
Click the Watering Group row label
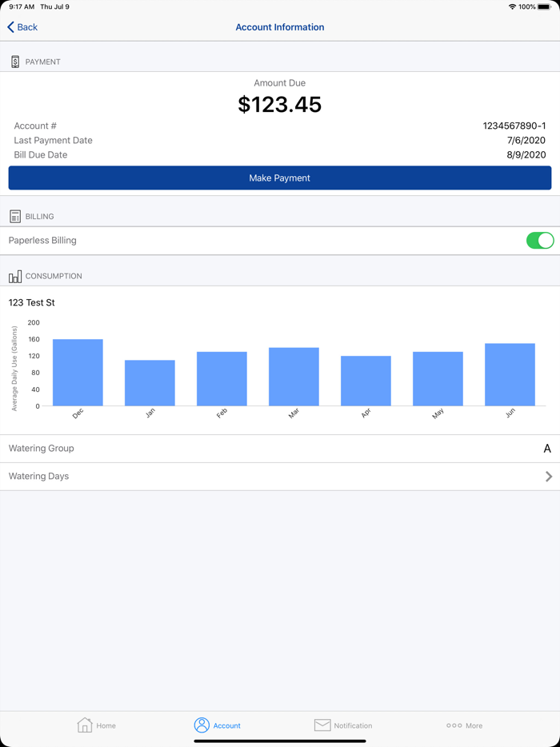coord(42,449)
